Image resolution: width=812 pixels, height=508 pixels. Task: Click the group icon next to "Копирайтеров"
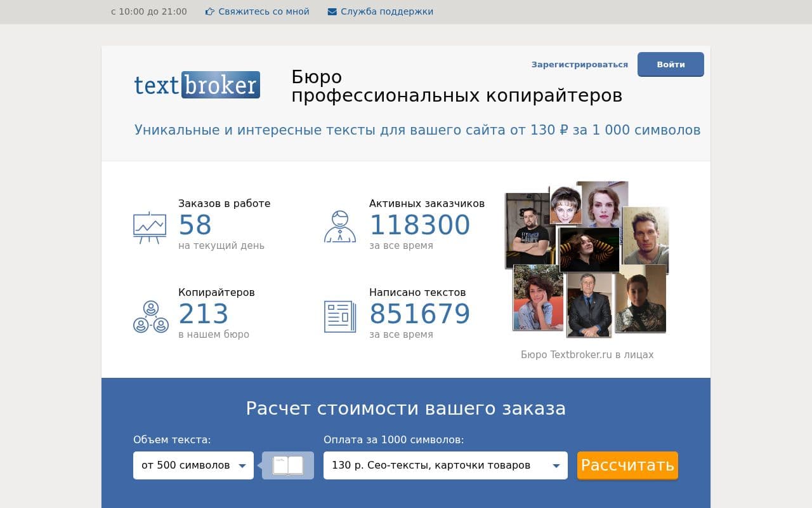pos(150,316)
